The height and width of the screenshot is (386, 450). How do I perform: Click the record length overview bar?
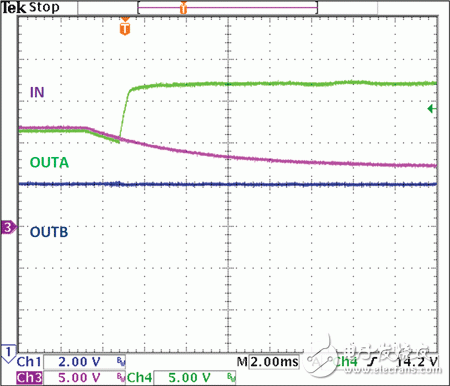(x=228, y=8)
